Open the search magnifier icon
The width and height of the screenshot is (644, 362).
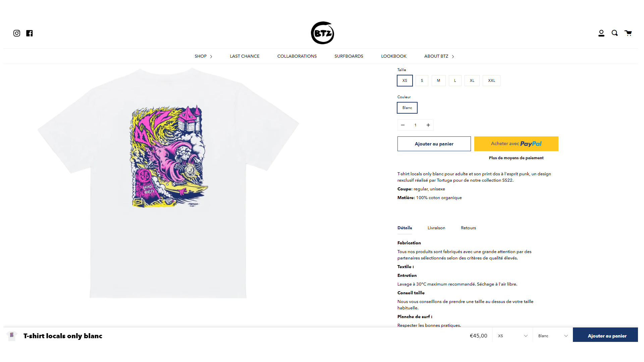pos(614,33)
